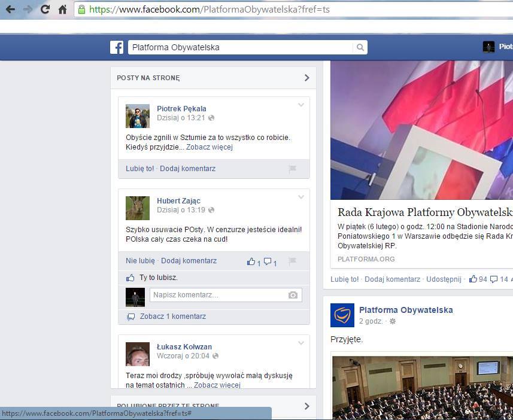
Task: Toggle 'Nie lubię' on Hubert Zając post
Action: point(140,261)
